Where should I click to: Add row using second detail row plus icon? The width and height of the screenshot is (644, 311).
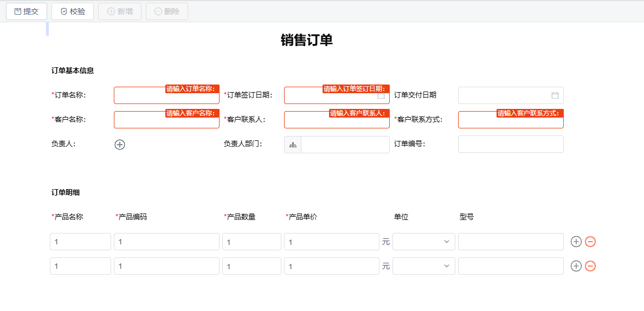576,266
